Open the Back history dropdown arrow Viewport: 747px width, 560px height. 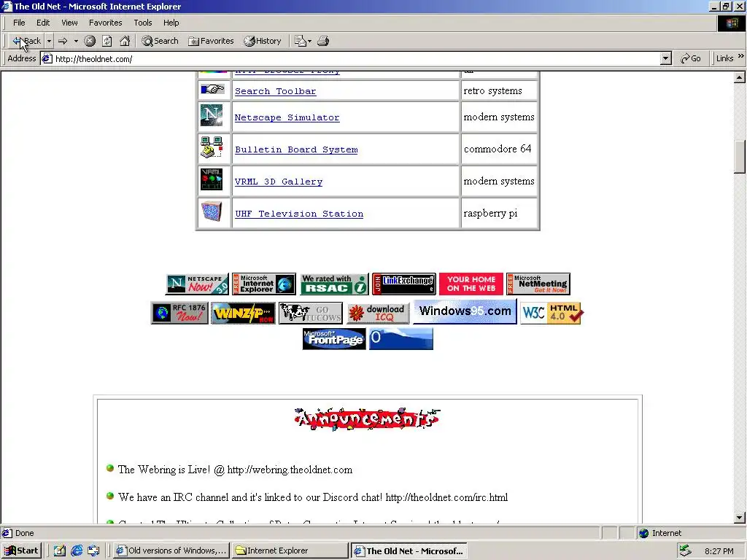pos(49,41)
